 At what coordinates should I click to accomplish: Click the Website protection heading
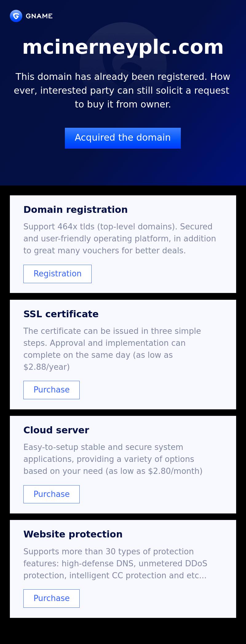pos(73,534)
